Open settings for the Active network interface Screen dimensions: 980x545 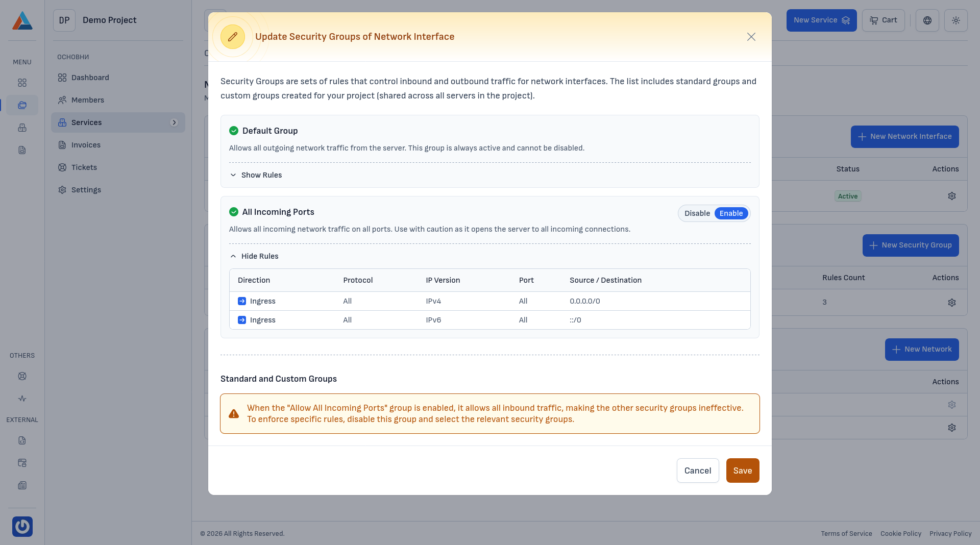coord(951,196)
